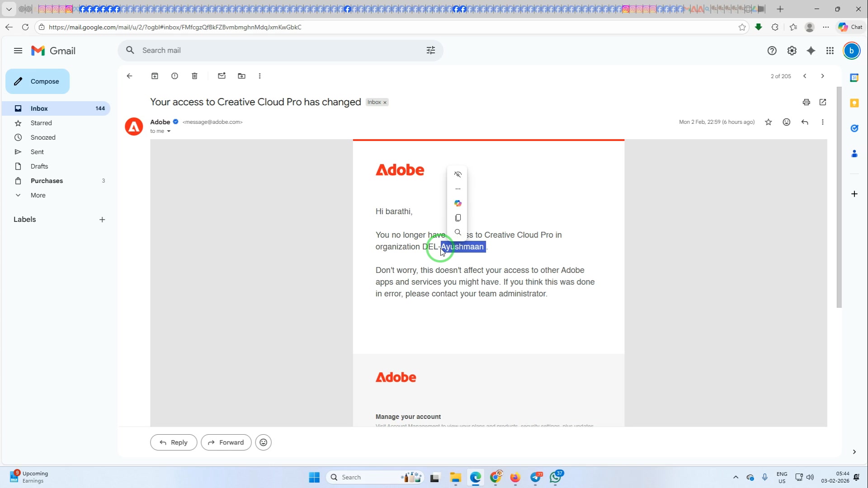The image size is (868, 488).
Task: Open WhatsApp in taskbar
Action: click(x=556, y=477)
